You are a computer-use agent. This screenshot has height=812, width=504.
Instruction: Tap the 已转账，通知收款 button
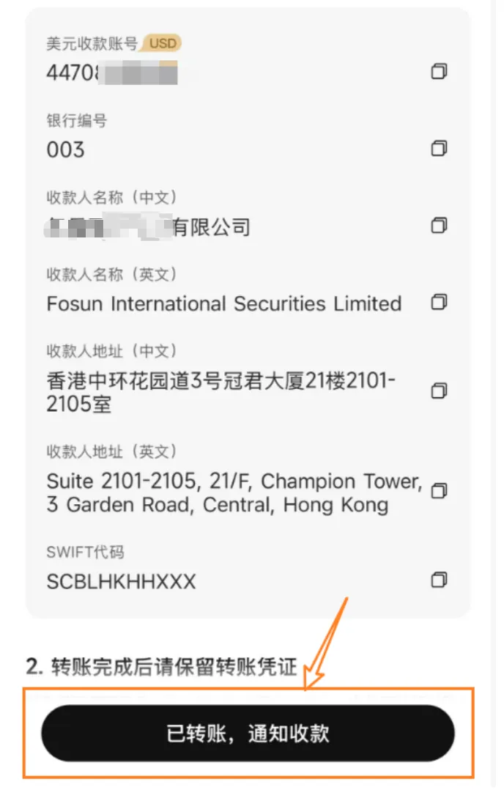(248, 733)
